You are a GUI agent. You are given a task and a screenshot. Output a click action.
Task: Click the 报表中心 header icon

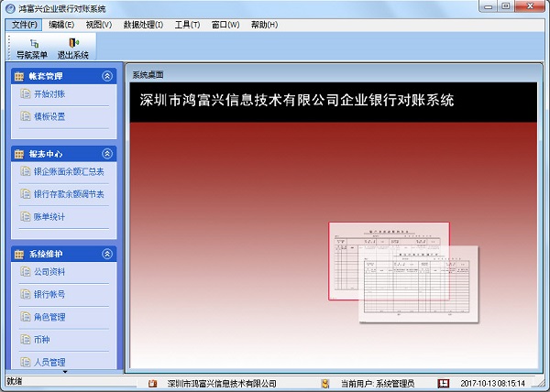coord(19,154)
